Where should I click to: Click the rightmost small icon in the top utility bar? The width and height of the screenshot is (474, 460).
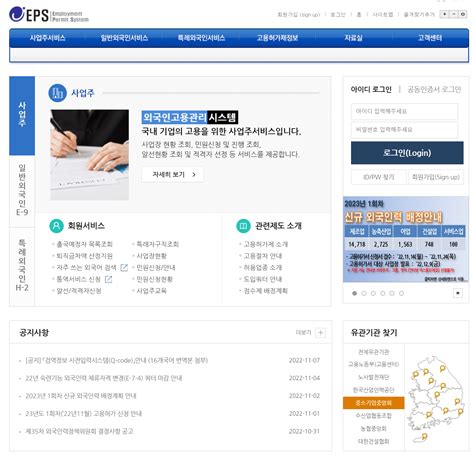pyautogui.click(x=462, y=14)
